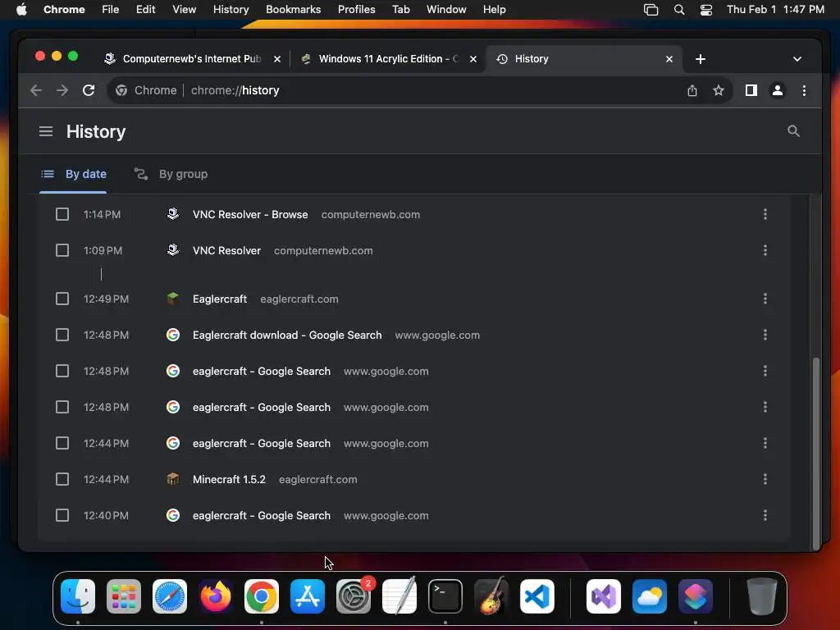Open the Bookmarks menu in menu bar
This screenshot has width=840, height=630.
tap(293, 10)
